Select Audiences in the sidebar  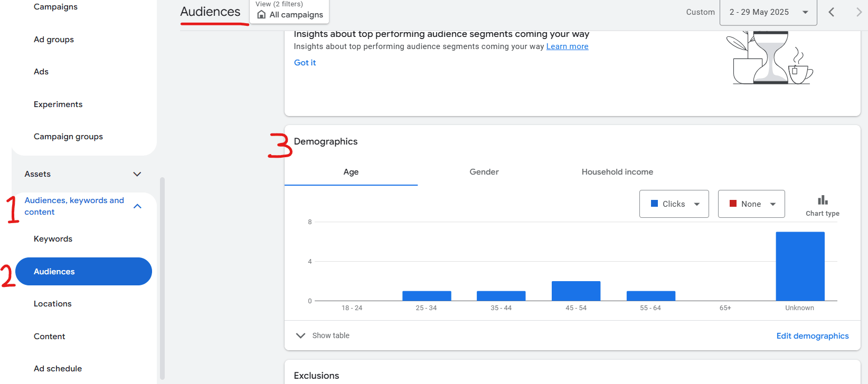point(83,272)
